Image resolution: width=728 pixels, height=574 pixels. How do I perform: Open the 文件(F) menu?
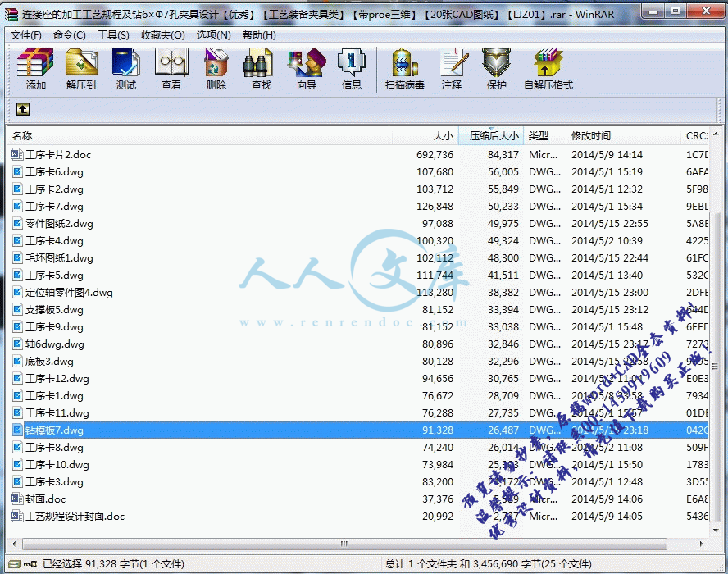click(x=26, y=34)
